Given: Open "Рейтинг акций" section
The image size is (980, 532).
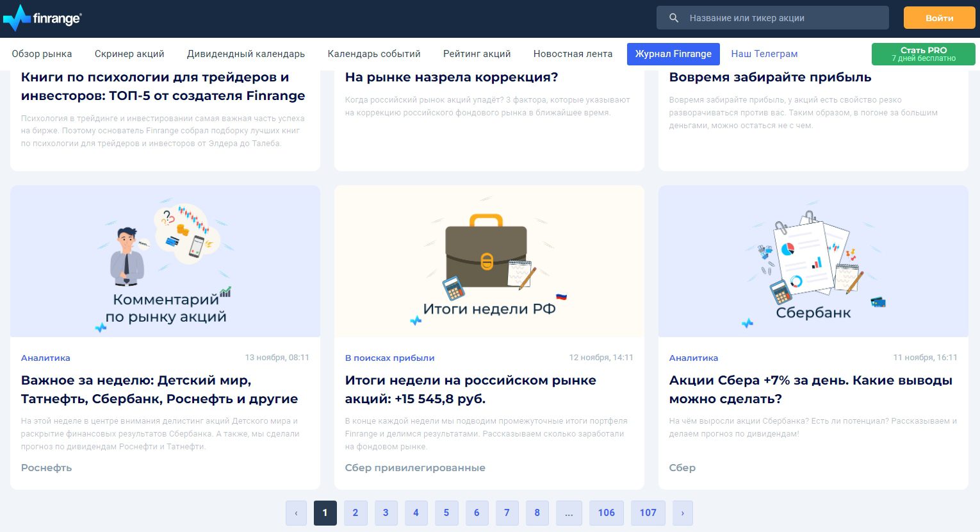Looking at the screenshot, I should (477, 54).
